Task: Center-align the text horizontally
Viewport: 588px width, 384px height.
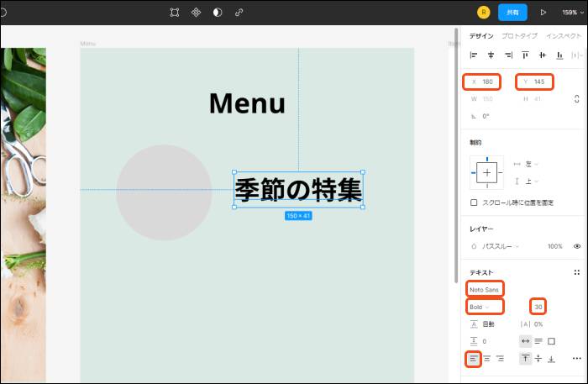Action: (x=486, y=359)
